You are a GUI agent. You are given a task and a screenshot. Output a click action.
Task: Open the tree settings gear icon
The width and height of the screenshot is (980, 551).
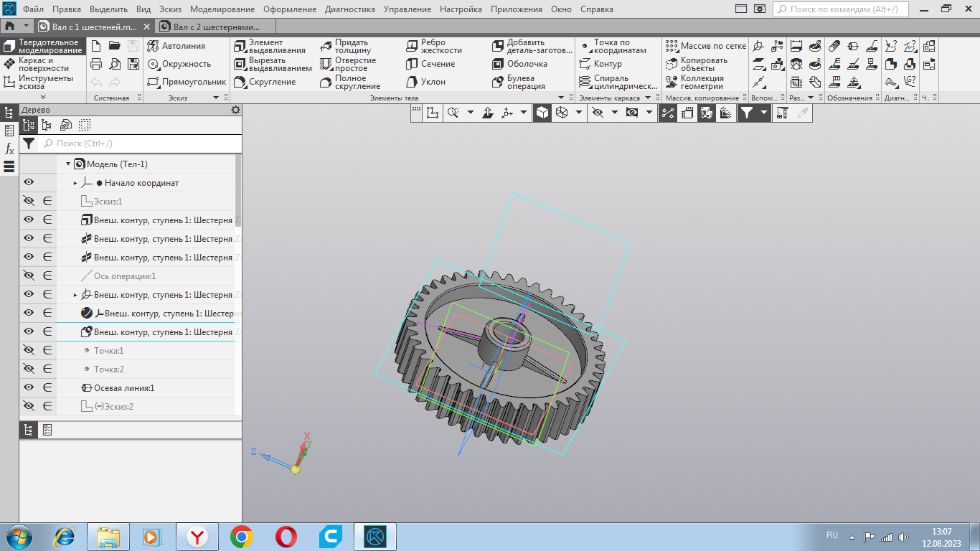click(x=235, y=110)
